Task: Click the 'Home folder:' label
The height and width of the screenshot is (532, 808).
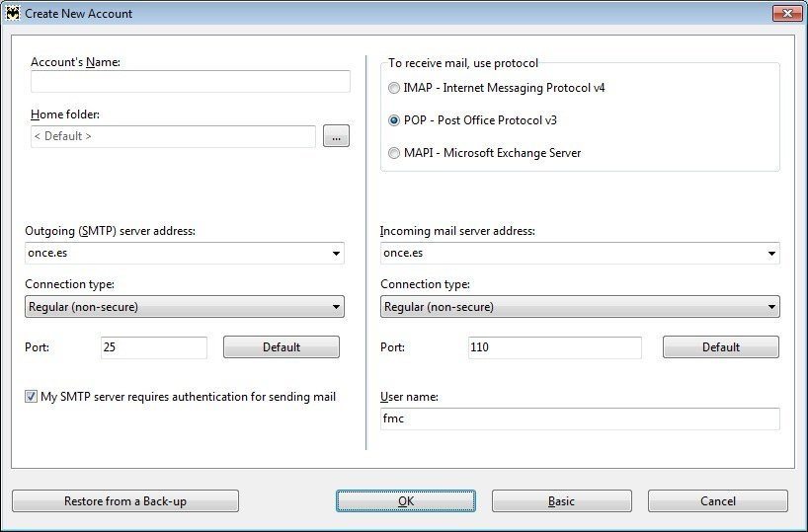Action: click(x=65, y=114)
